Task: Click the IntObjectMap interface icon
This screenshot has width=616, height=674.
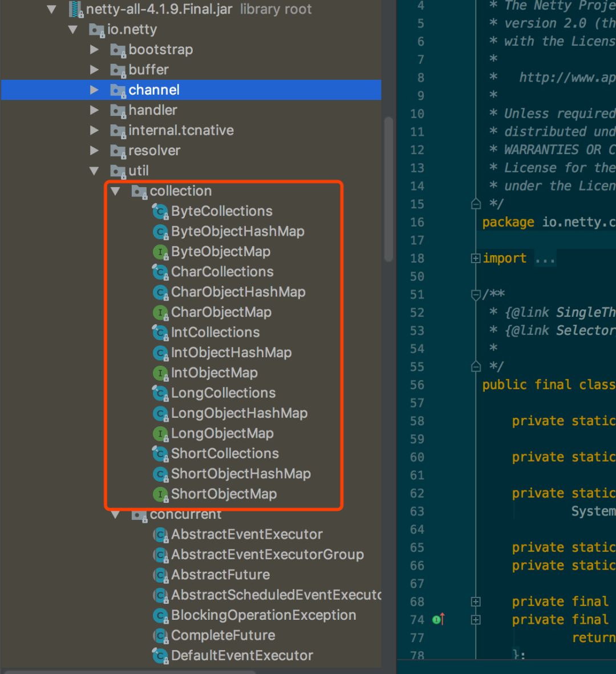Action: coord(160,373)
